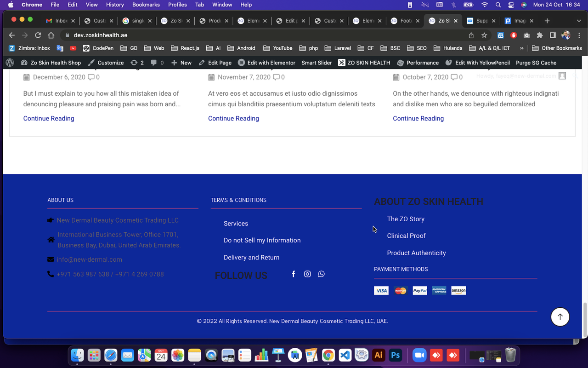Open Visual Studio Code from Dock

click(345, 355)
